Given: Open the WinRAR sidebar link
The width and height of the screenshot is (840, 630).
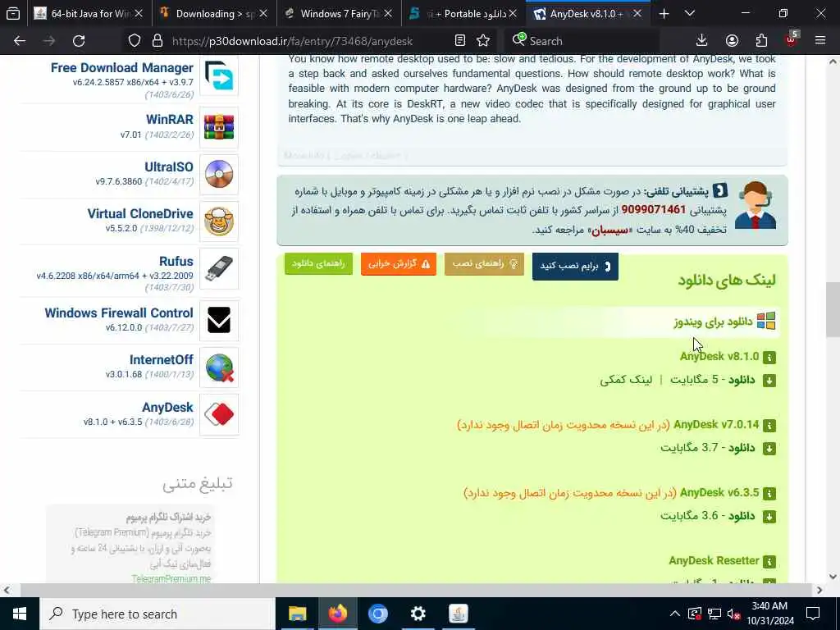Looking at the screenshot, I should [x=169, y=120].
